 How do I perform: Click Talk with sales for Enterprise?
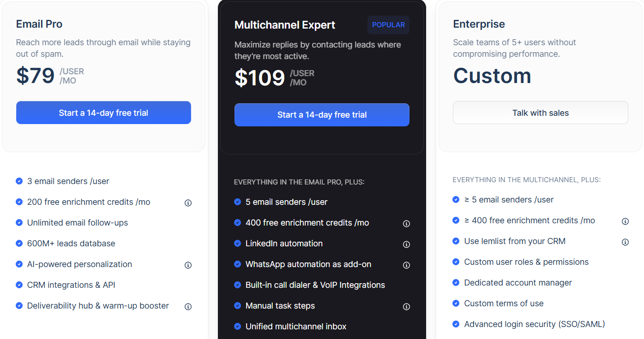540,113
